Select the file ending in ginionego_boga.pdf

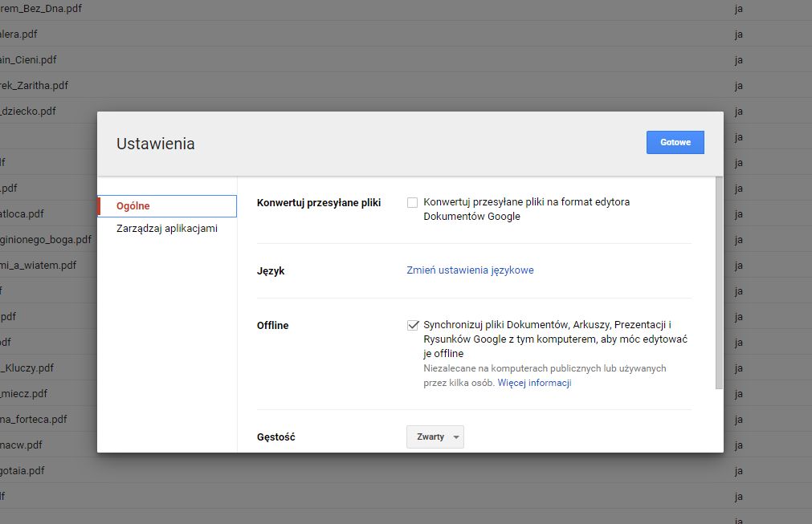coord(40,239)
